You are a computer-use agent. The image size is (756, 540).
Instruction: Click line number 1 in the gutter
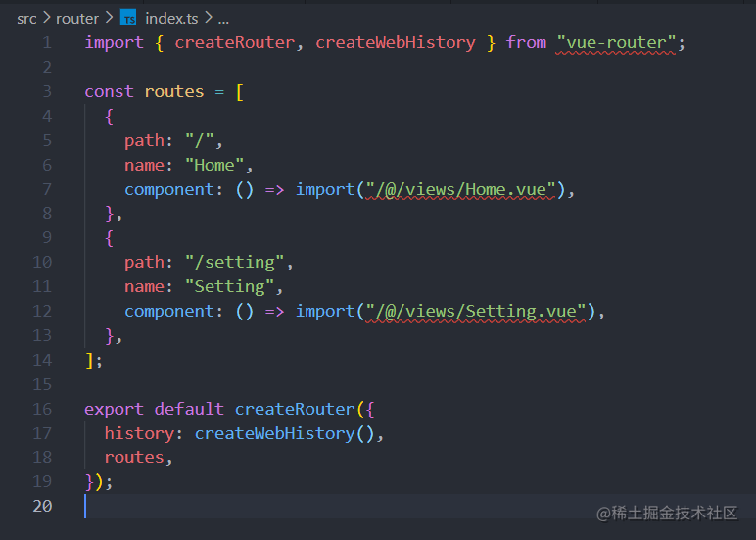click(x=47, y=42)
